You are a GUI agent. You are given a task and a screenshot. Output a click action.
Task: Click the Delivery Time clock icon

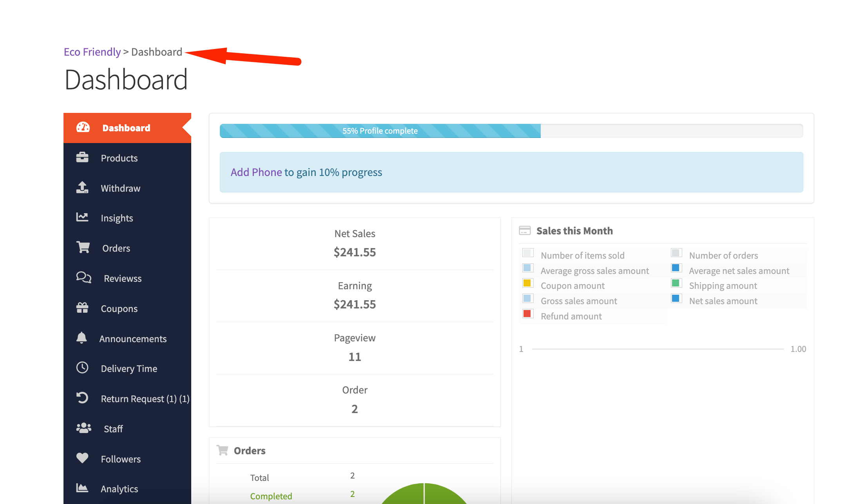(82, 368)
